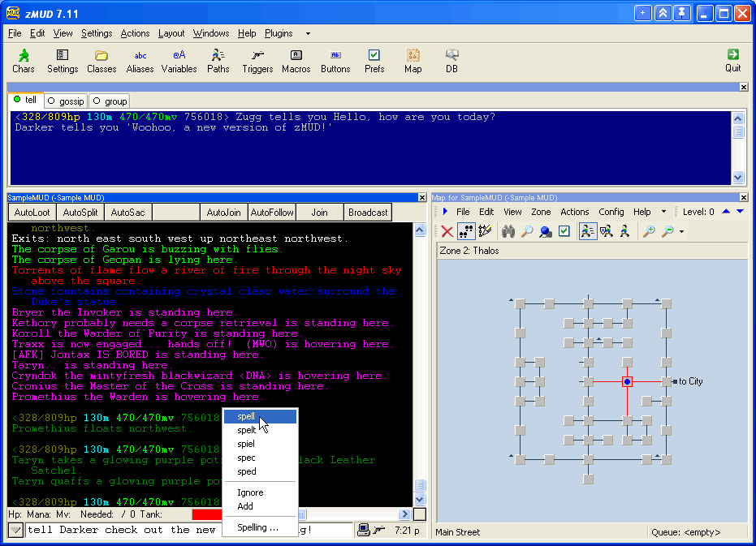Click the Broadcast button
756x546 pixels.
tap(368, 213)
